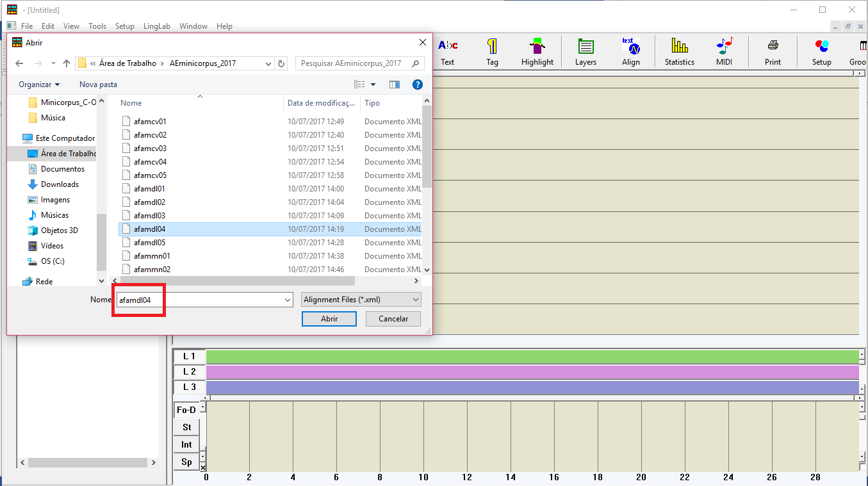Open the LingLab menu
Image resolution: width=868 pixels, height=486 pixels.
coord(156,26)
